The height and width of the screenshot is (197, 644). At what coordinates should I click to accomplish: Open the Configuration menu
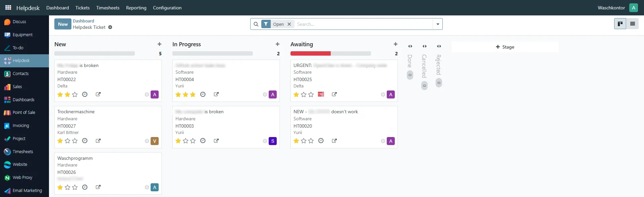[167, 8]
